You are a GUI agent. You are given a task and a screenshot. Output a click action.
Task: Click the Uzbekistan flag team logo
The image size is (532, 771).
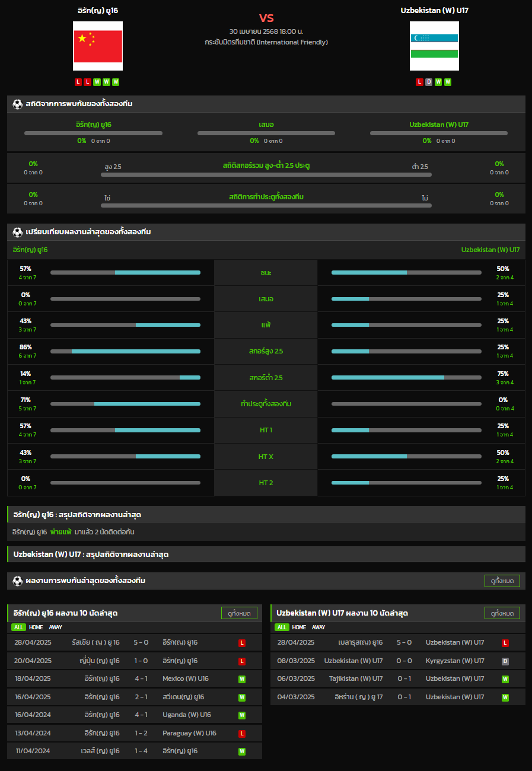tap(434, 46)
